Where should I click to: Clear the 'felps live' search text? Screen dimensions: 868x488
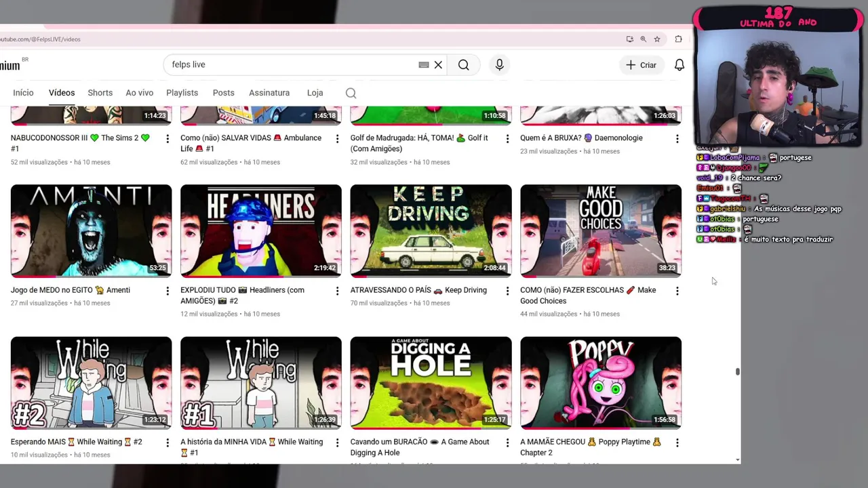tap(438, 65)
